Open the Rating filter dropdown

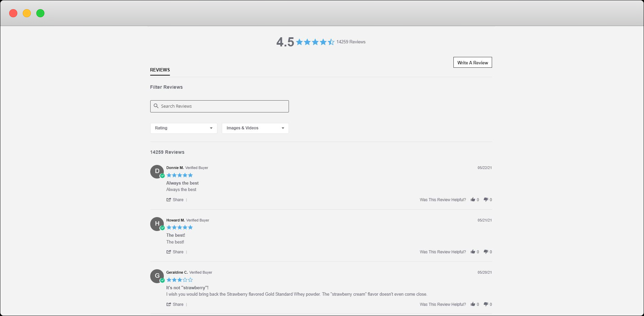click(x=183, y=128)
